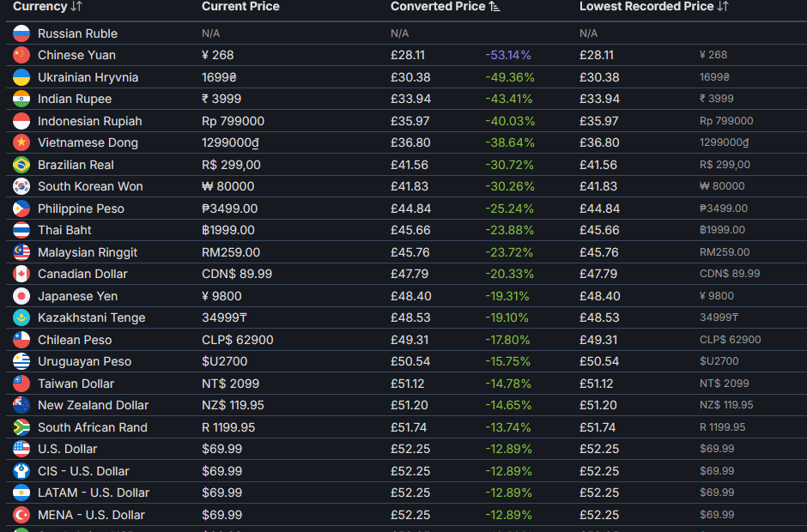Click the ₹ 3999 current price for Indian Rupee
The image size is (807, 532).
point(221,99)
